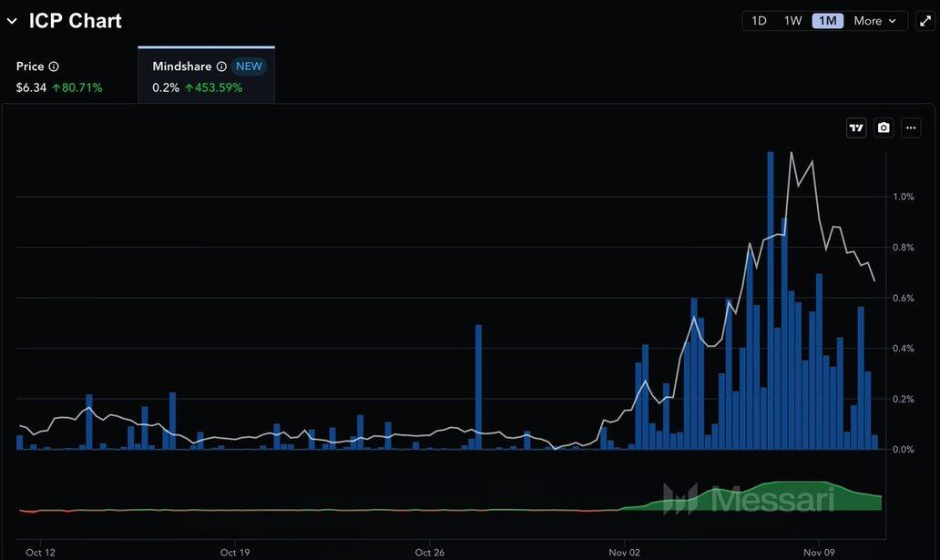Viewport: 940px width, 560px height.
Task: Click the info icon next to Price
Action: (54, 66)
